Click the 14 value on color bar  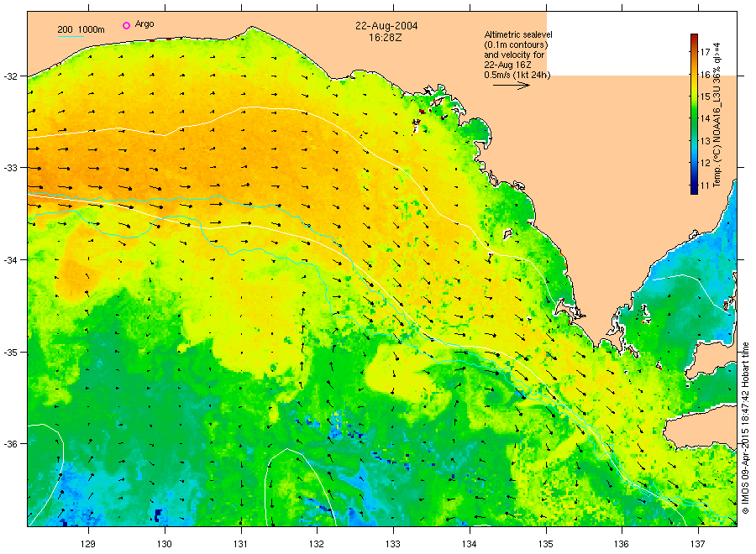705,119
